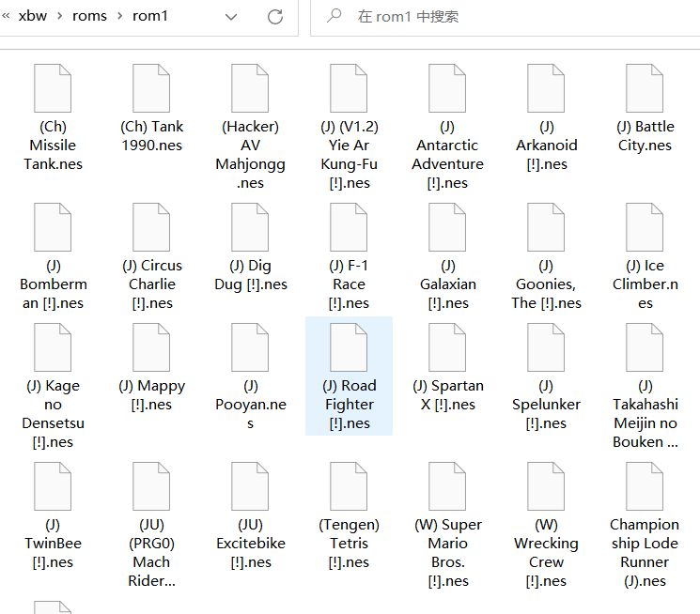Click the "(W) Super Mario Bros. [!].nes" name
The image size is (700, 614).
click(x=448, y=553)
